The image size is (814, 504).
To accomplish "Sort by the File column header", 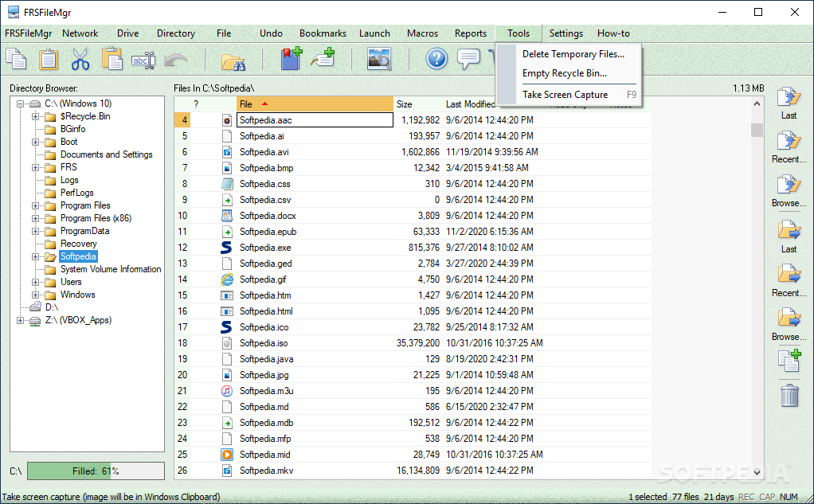I will tap(315, 104).
